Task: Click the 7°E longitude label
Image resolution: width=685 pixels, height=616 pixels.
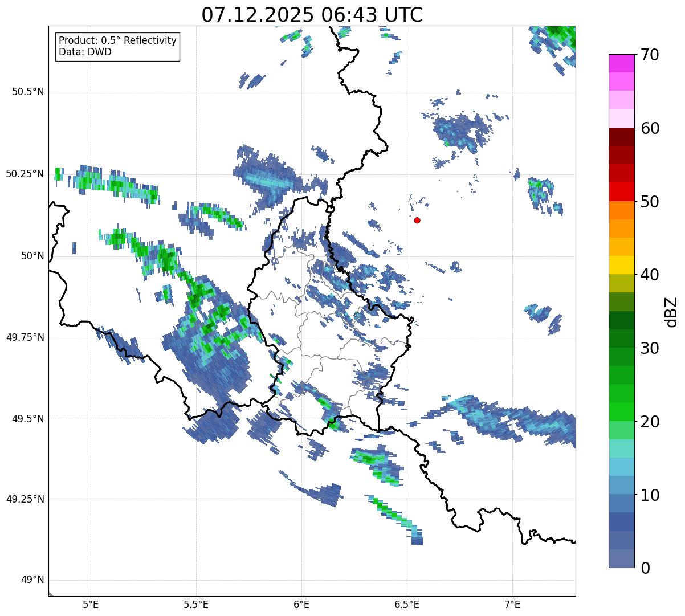Action: [x=512, y=604]
